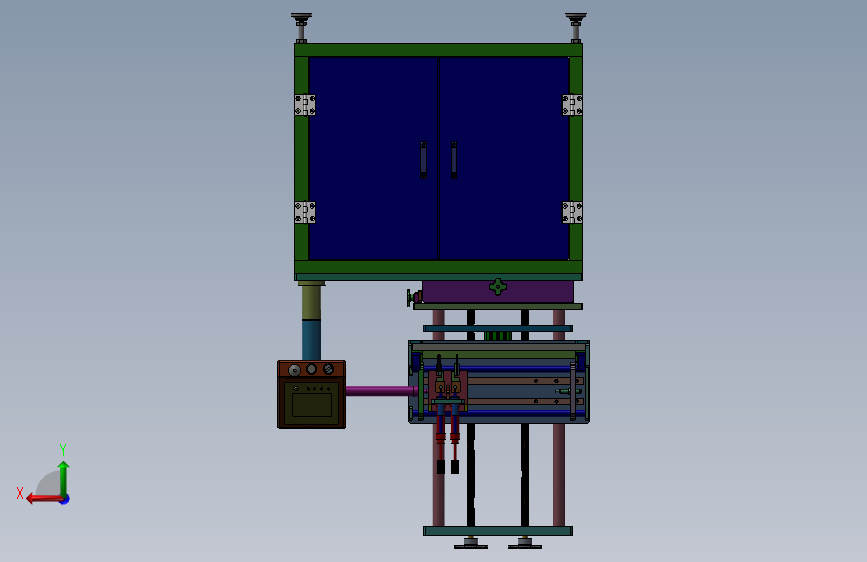
Task: Select the lower-left door hinge
Action: [x=305, y=212]
